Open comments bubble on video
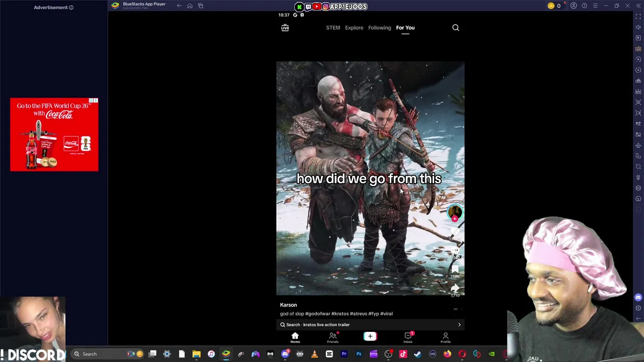The image size is (644, 362). click(455, 251)
